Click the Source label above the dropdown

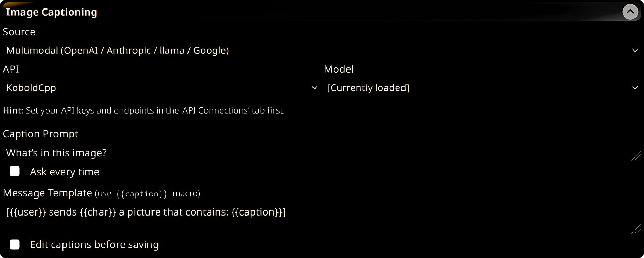19,32
